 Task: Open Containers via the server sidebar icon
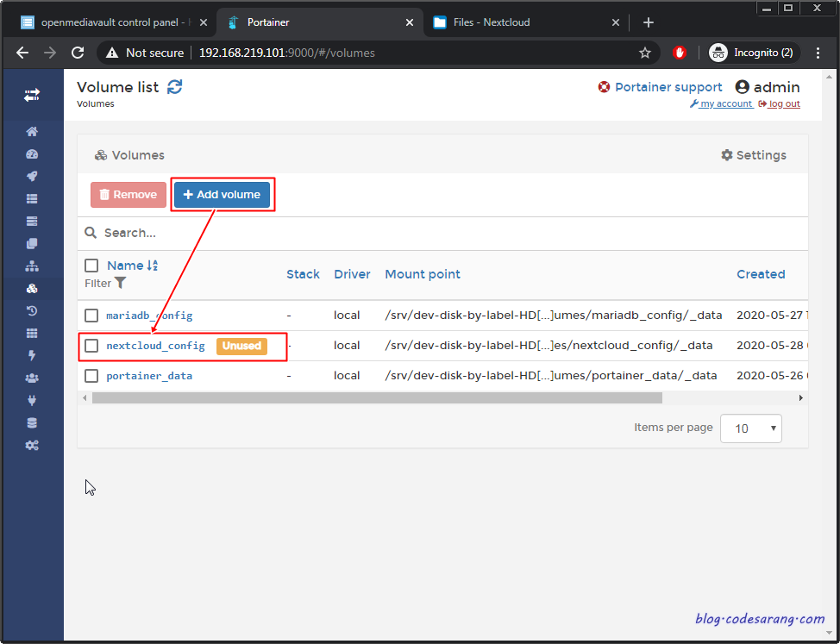point(32,221)
